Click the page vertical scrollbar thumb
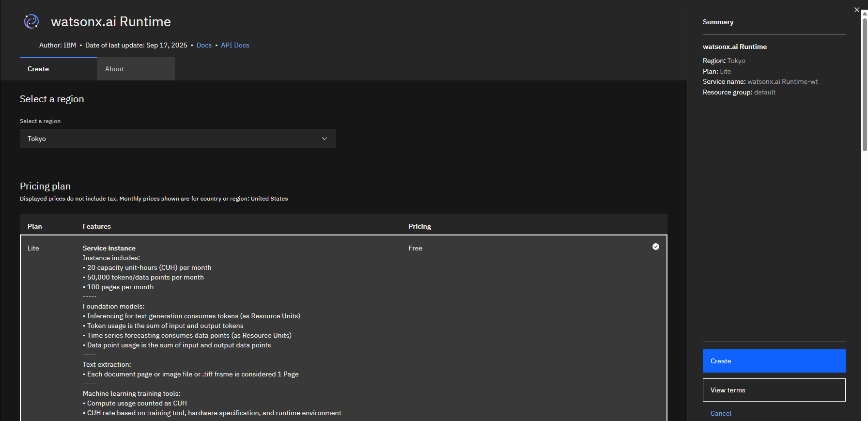This screenshot has width=868, height=421. (864, 85)
